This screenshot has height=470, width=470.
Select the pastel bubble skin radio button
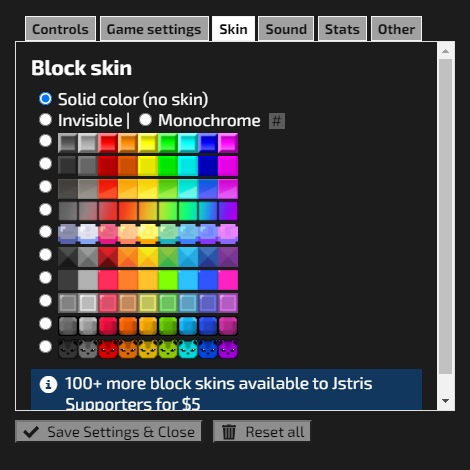coord(45,232)
